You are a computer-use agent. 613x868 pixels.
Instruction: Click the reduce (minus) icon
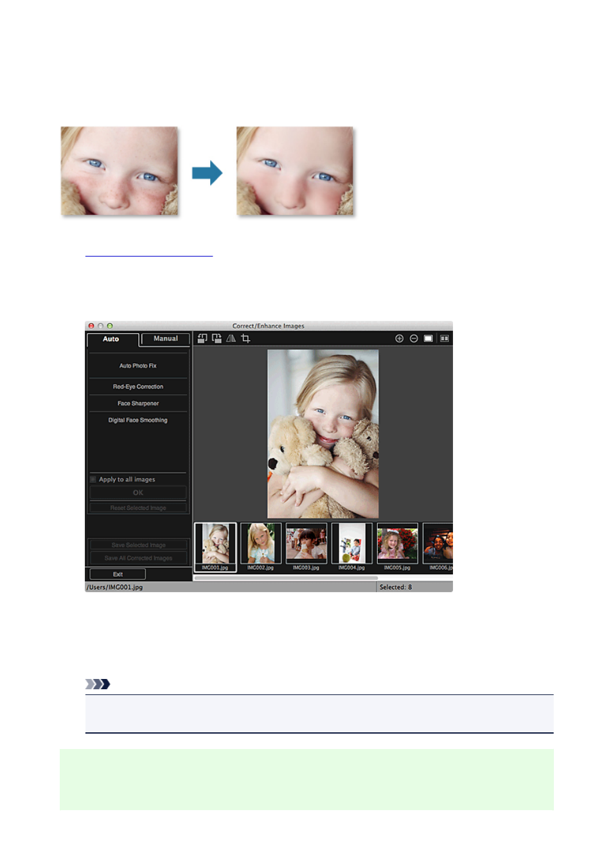click(414, 338)
